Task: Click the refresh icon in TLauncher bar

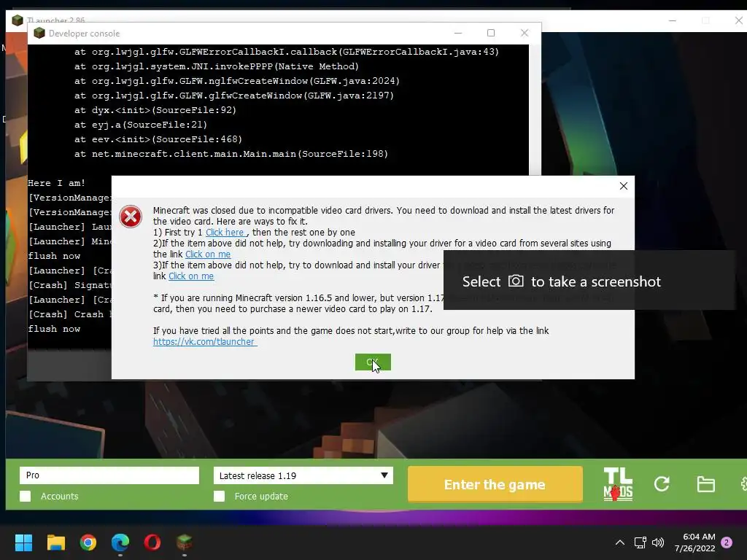Action: (662, 484)
